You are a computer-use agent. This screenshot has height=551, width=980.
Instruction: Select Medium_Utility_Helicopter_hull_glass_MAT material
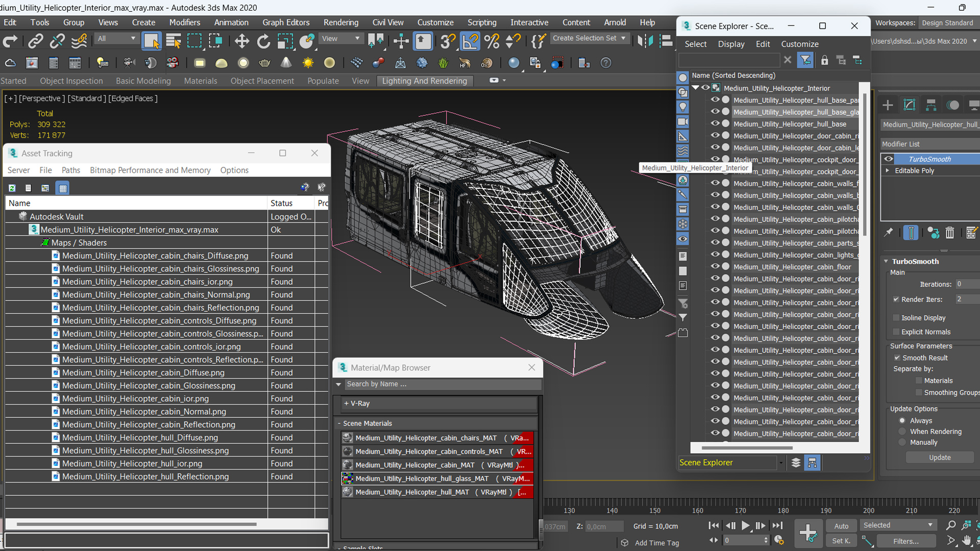(437, 479)
